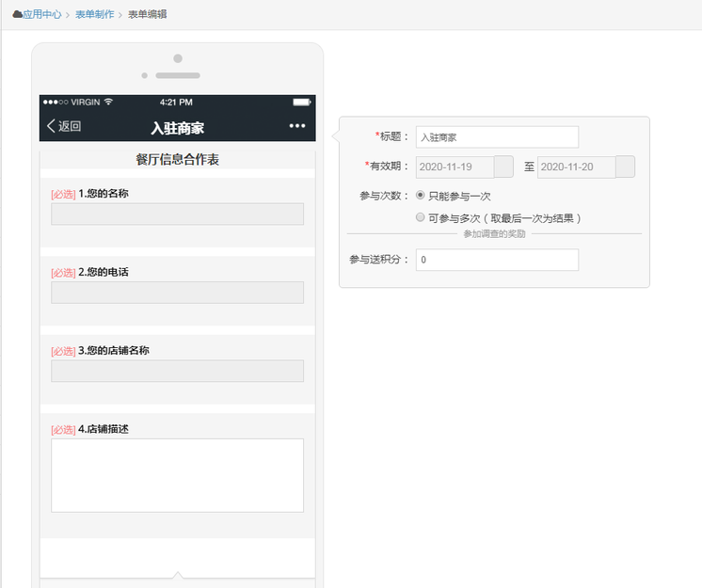Go to 表单制作 breadcrumb link

pyautogui.click(x=95, y=14)
